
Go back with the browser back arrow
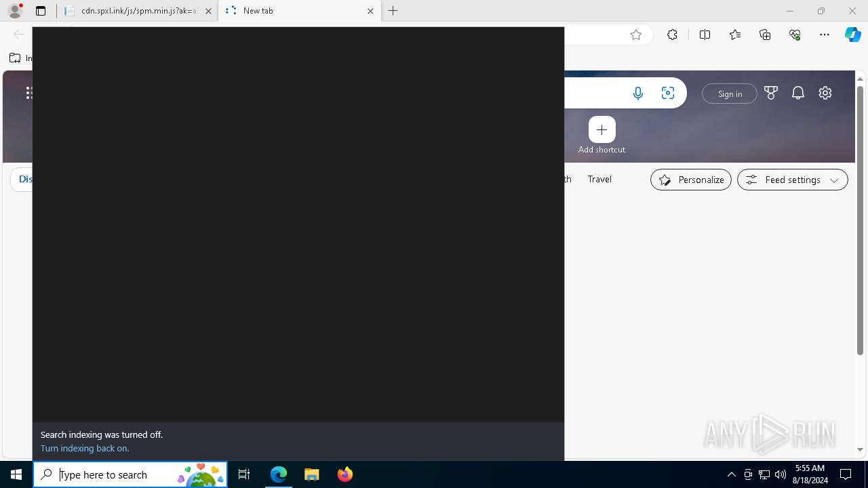tap(18, 35)
